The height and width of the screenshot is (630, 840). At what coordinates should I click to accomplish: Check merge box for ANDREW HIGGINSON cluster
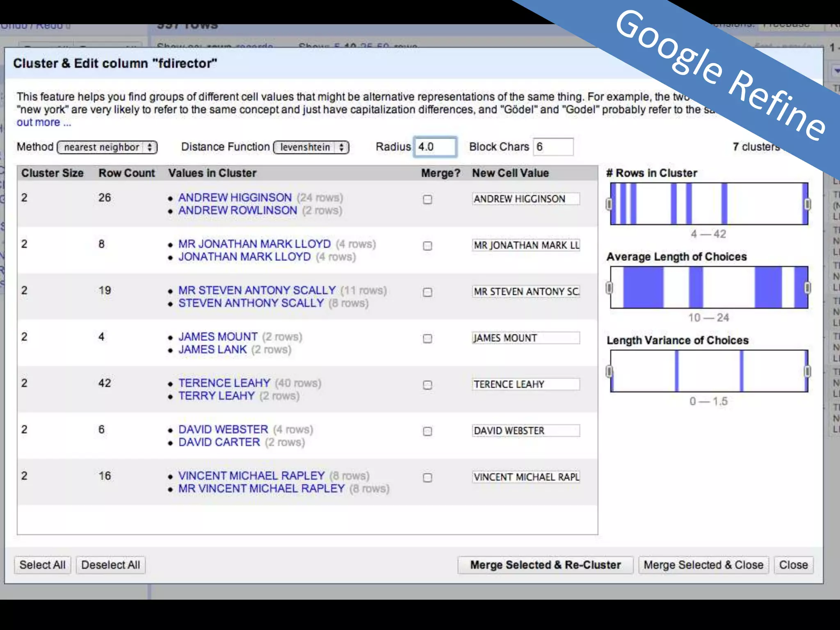(x=427, y=199)
